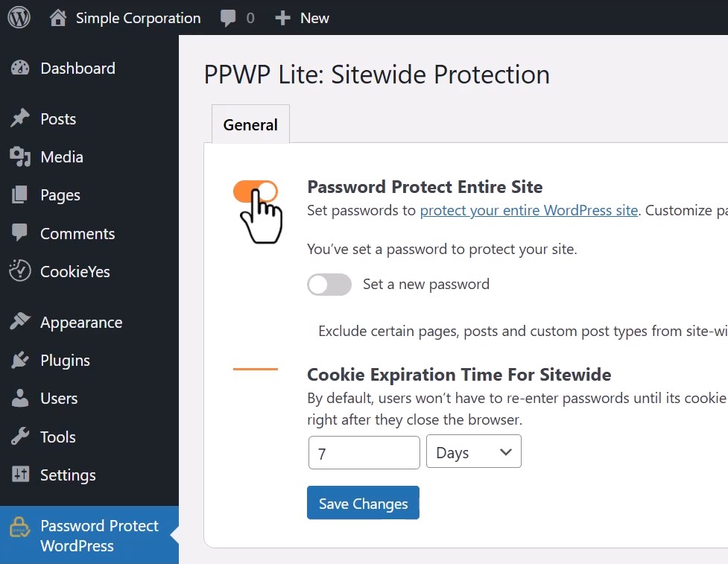Open the comments bubble icon in the admin bar

click(x=229, y=18)
